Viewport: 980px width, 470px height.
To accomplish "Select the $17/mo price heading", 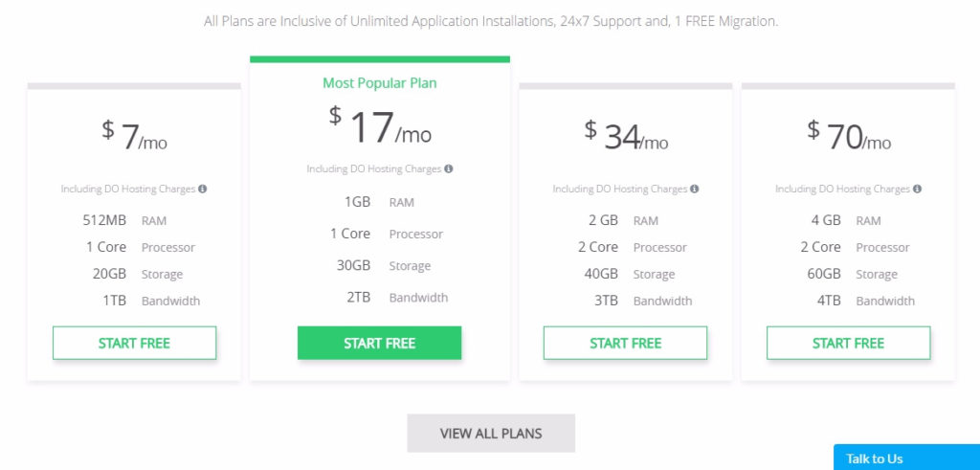I will pos(380,125).
